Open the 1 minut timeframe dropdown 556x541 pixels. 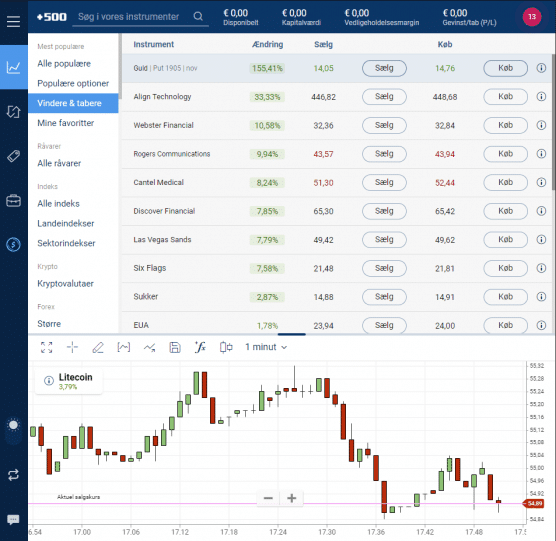click(x=266, y=347)
